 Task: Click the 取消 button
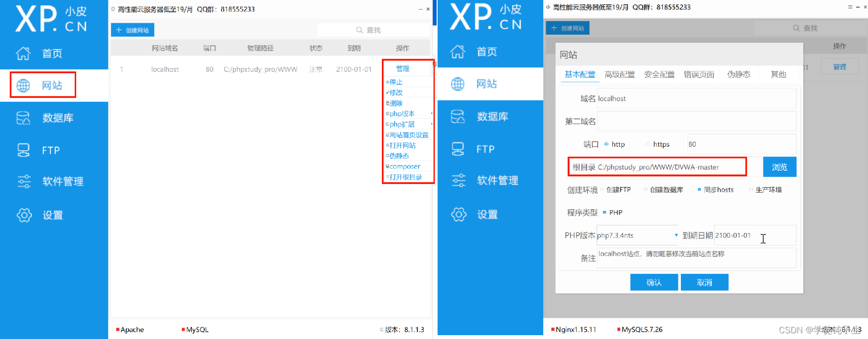pyautogui.click(x=704, y=282)
